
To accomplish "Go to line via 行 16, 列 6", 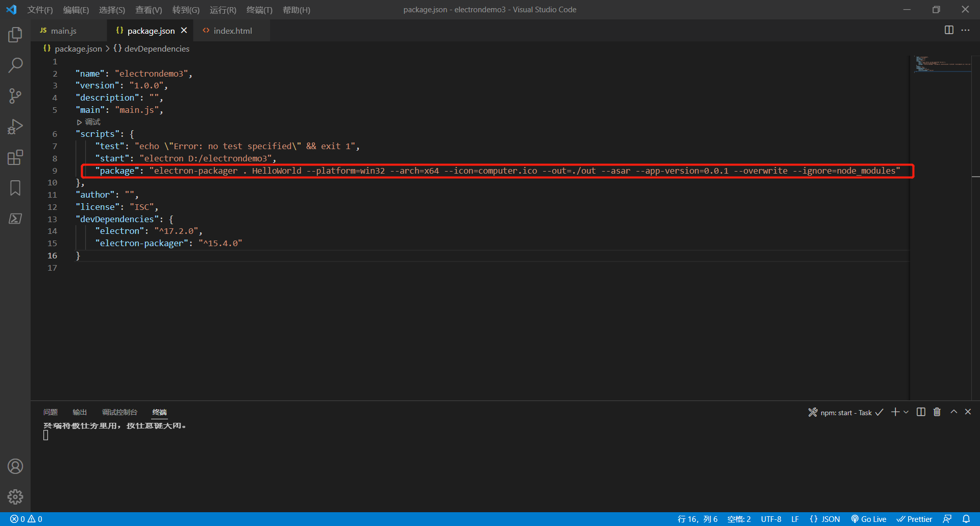I will [x=697, y=519].
